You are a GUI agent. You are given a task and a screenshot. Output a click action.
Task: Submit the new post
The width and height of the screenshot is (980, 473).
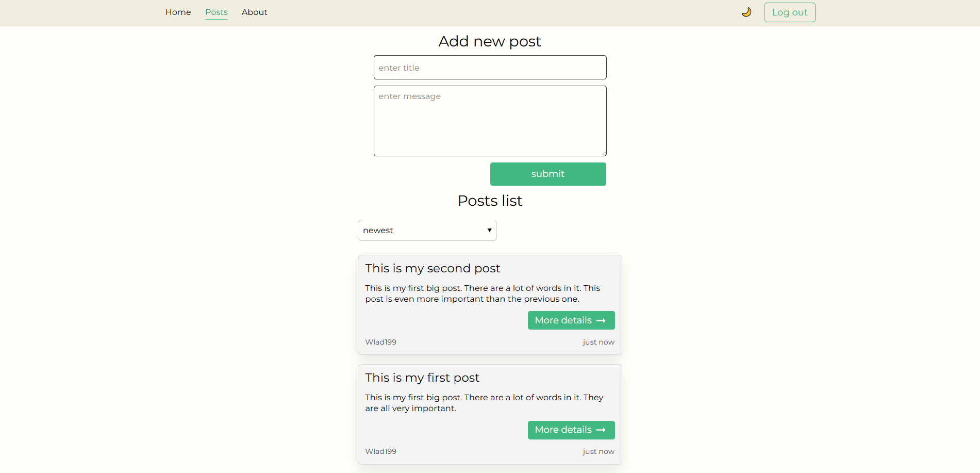(x=548, y=174)
